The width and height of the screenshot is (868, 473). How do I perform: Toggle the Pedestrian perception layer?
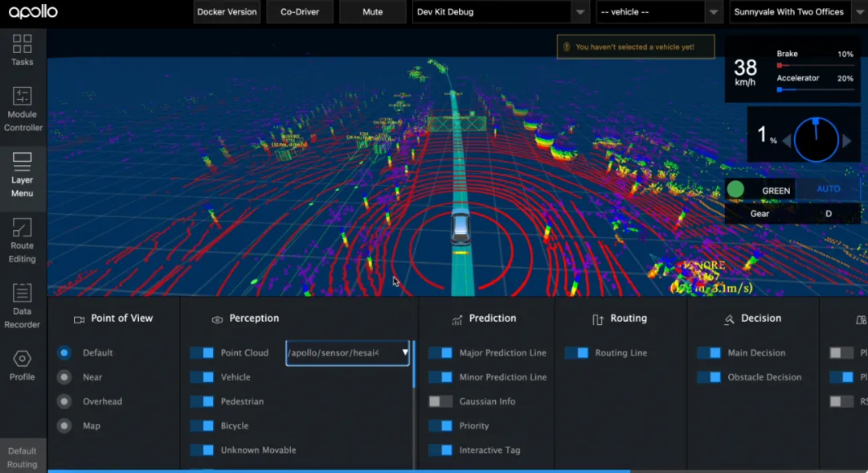202,401
